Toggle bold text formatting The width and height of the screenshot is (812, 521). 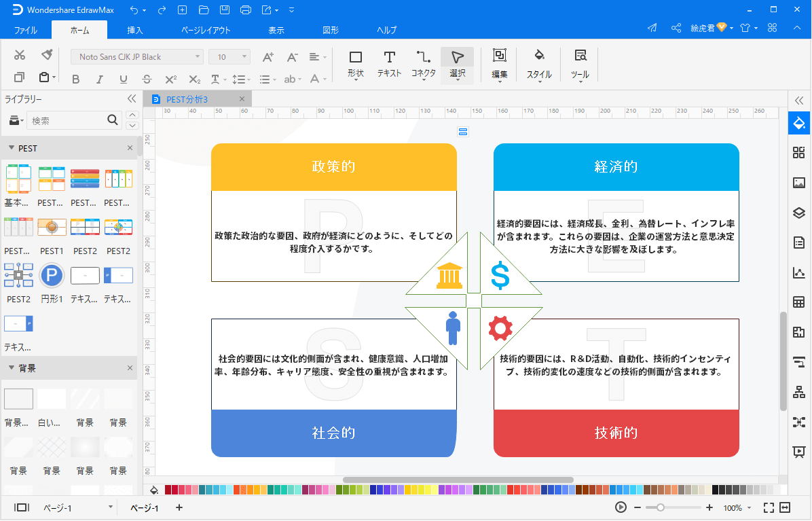click(76, 79)
